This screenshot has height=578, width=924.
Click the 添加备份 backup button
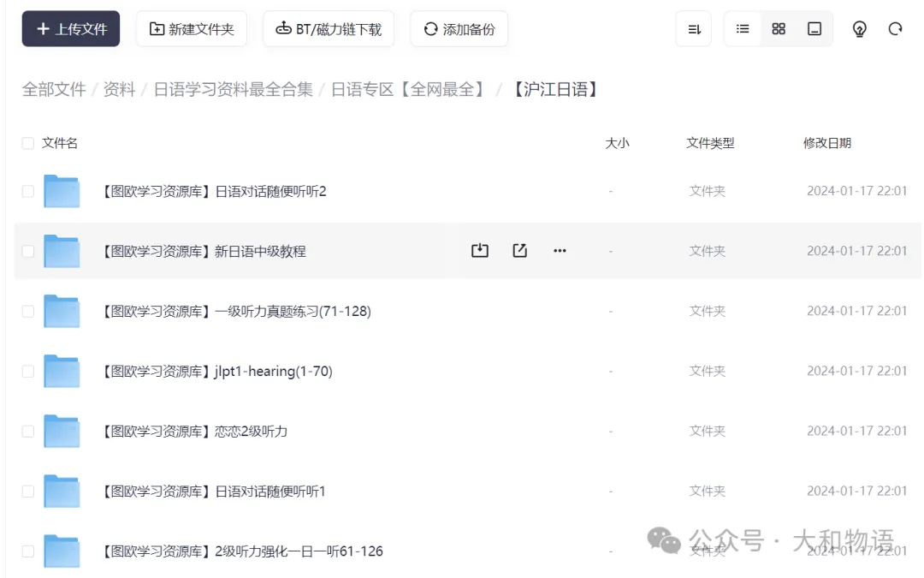coord(459,28)
